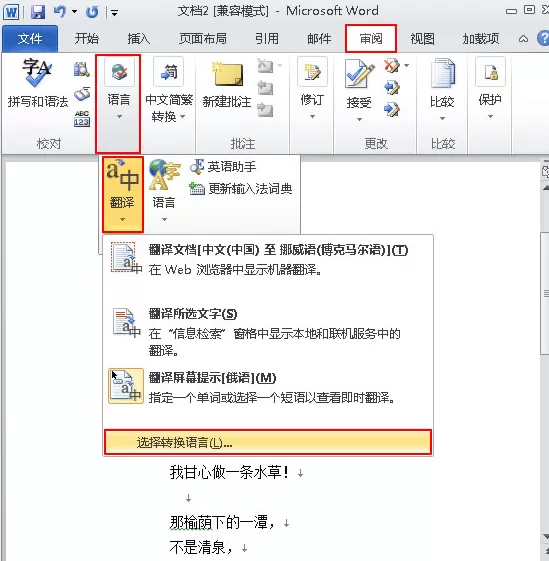The width and height of the screenshot is (549, 561).
Task: Click the 保护 document lock icon
Action: (490, 72)
